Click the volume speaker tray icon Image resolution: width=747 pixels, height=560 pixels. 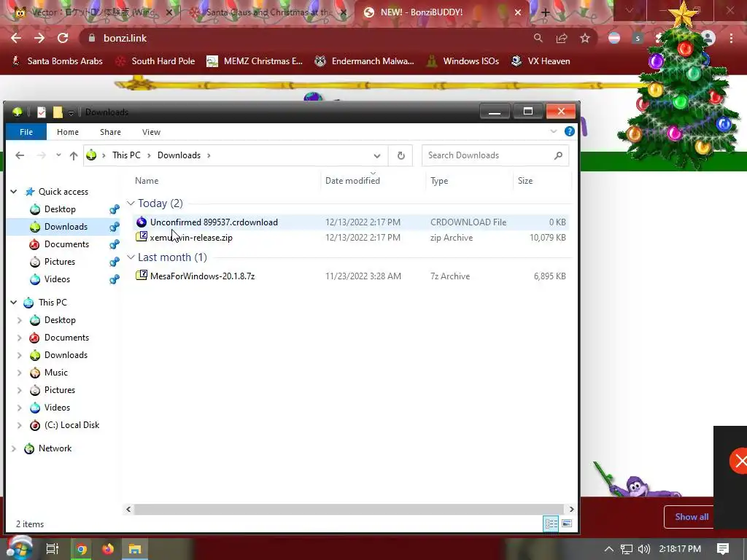pyautogui.click(x=643, y=549)
